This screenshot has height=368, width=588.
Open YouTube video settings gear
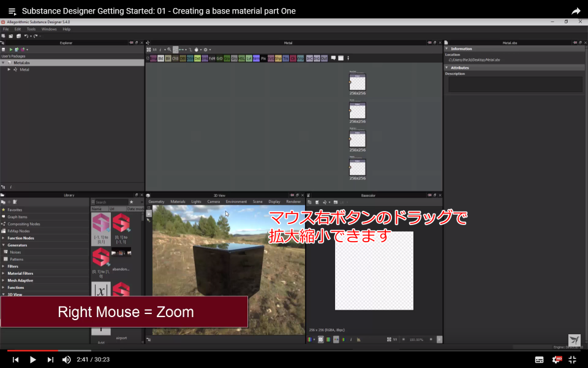[x=557, y=359]
